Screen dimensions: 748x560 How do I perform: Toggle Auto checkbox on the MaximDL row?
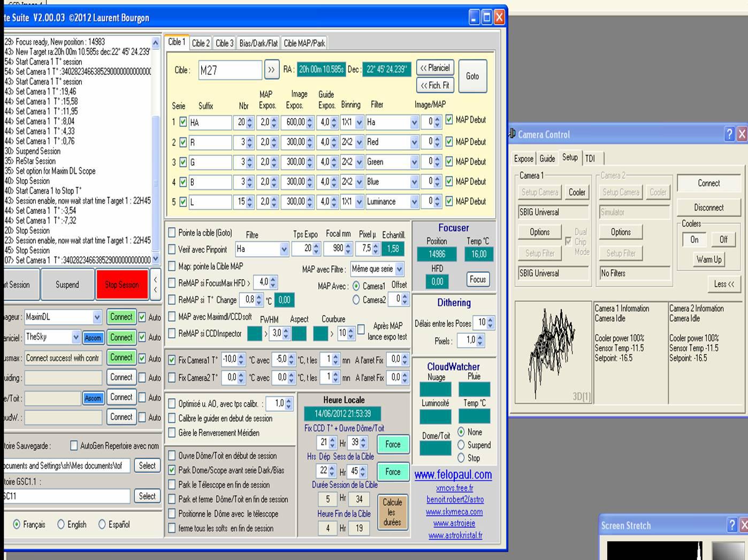(142, 317)
